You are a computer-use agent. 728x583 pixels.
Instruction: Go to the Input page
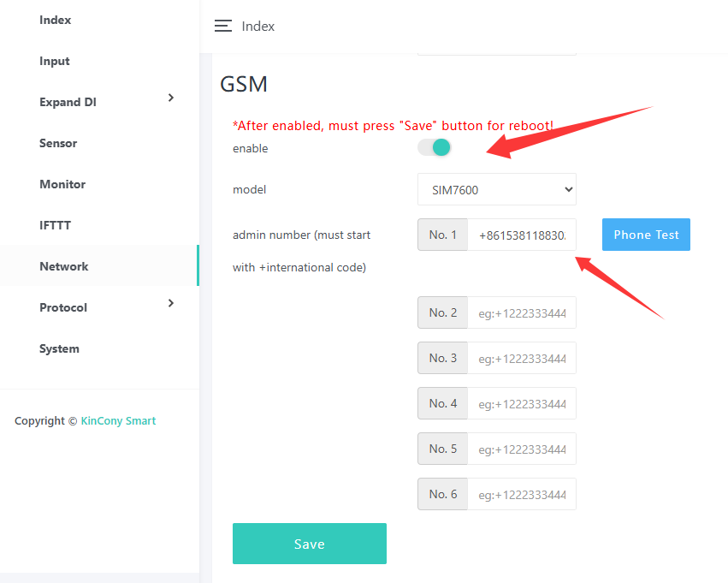(55, 61)
